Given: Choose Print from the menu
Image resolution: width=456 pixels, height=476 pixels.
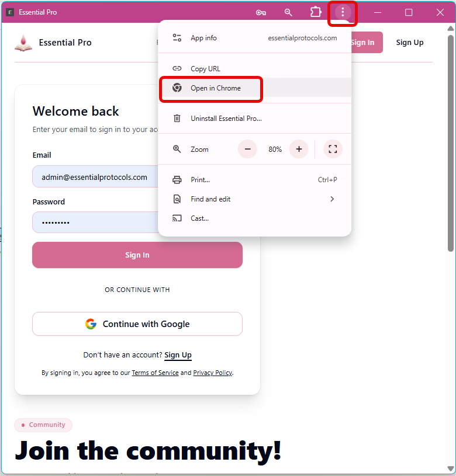Looking at the screenshot, I should coord(254,180).
